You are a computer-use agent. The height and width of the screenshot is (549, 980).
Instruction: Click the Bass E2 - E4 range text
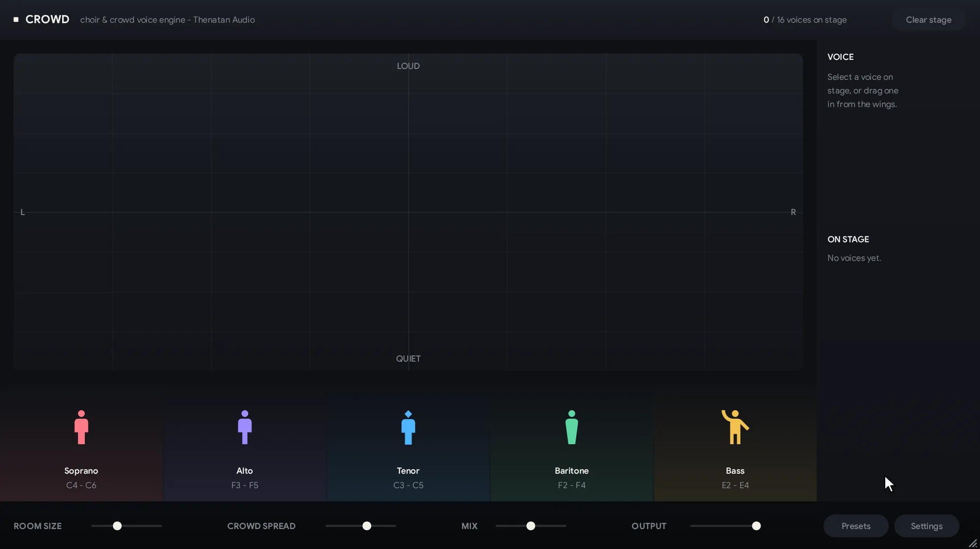(x=735, y=485)
